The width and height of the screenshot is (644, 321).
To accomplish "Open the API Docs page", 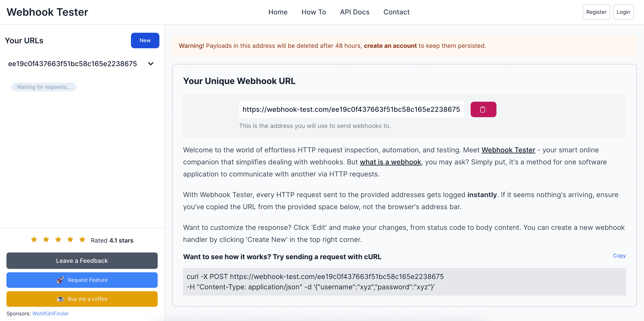I will tap(355, 12).
